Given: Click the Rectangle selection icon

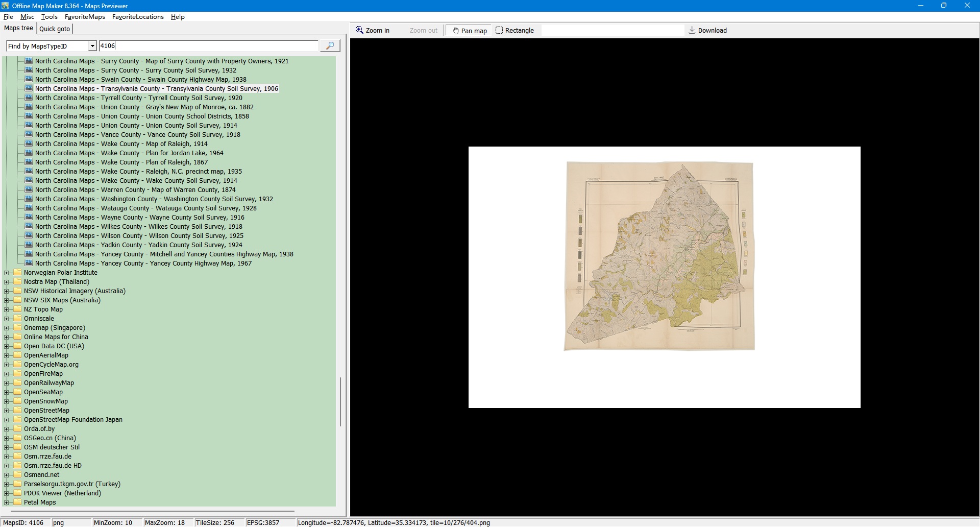Looking at the screenshot, I should tap(499, 30).
